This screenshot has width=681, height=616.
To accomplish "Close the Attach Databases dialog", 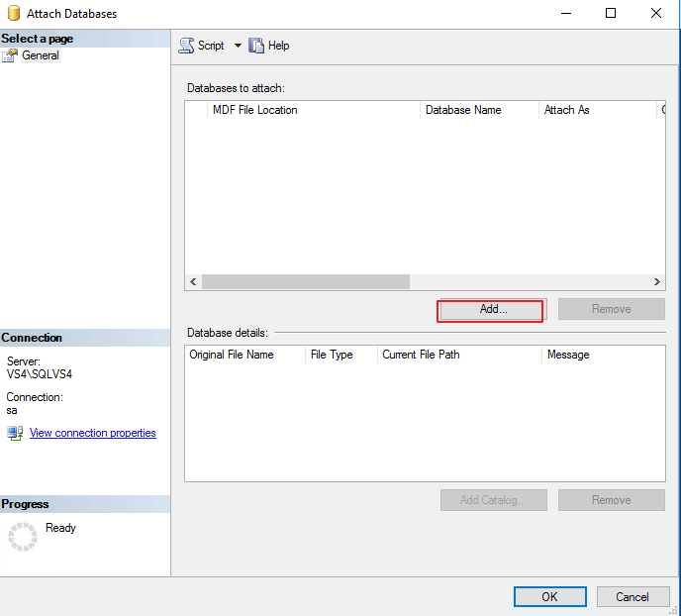I will coord(656,14).
